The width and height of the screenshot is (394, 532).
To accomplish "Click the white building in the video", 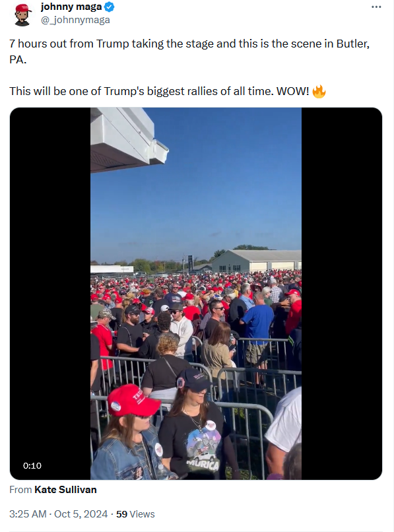I will point(256,261).
